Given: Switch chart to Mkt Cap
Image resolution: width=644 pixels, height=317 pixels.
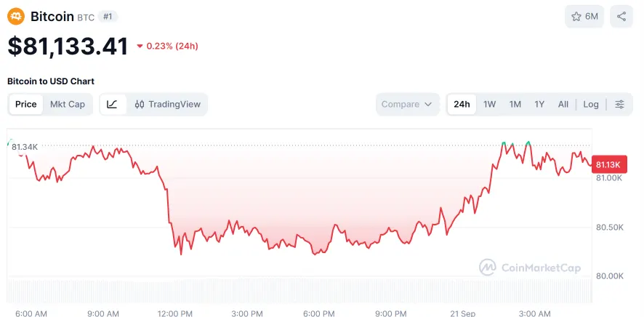Looking at the screenshot, I should (68, 104).
